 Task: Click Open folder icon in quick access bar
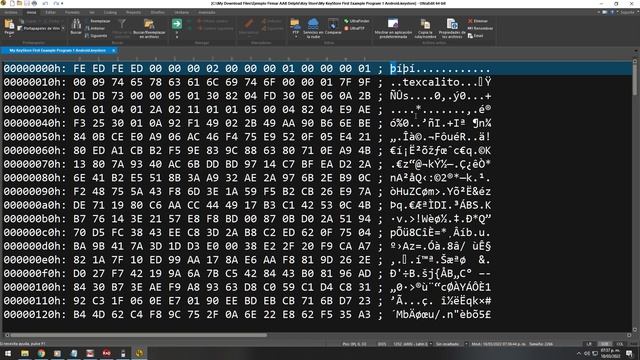tap(19, 3)
